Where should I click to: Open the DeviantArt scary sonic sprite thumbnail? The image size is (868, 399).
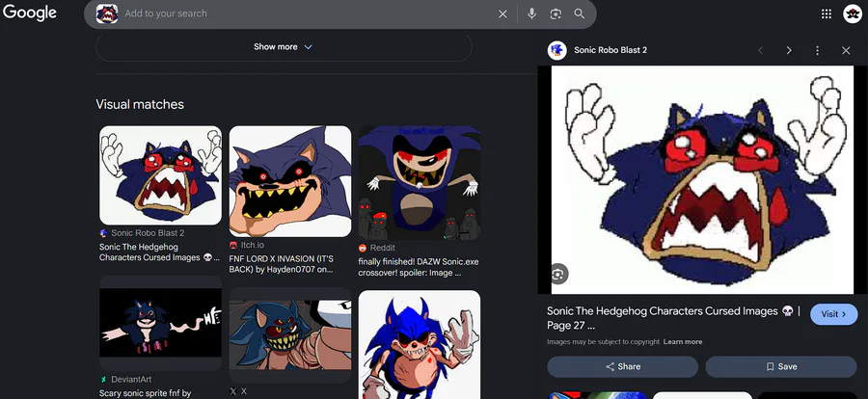tap(160, 323)
